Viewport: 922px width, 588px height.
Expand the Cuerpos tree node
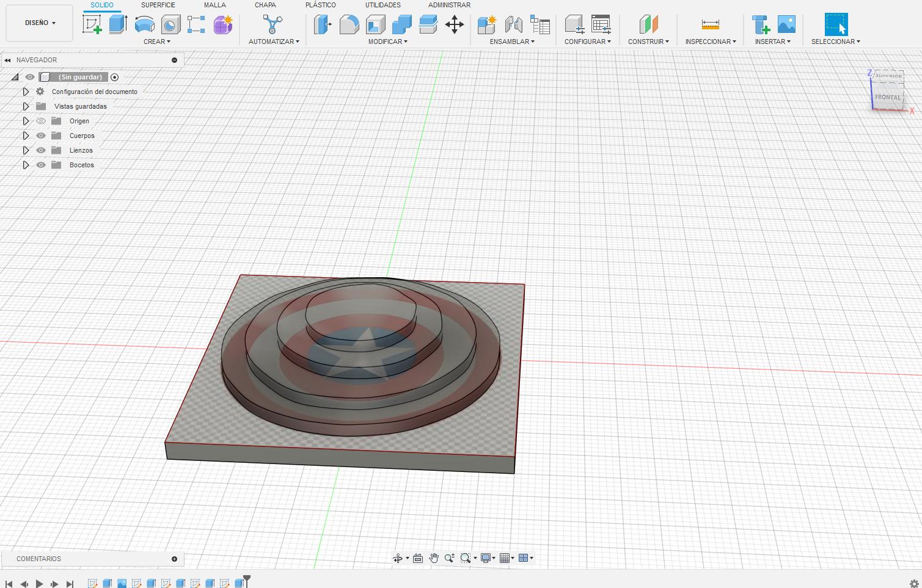(26, 136)
